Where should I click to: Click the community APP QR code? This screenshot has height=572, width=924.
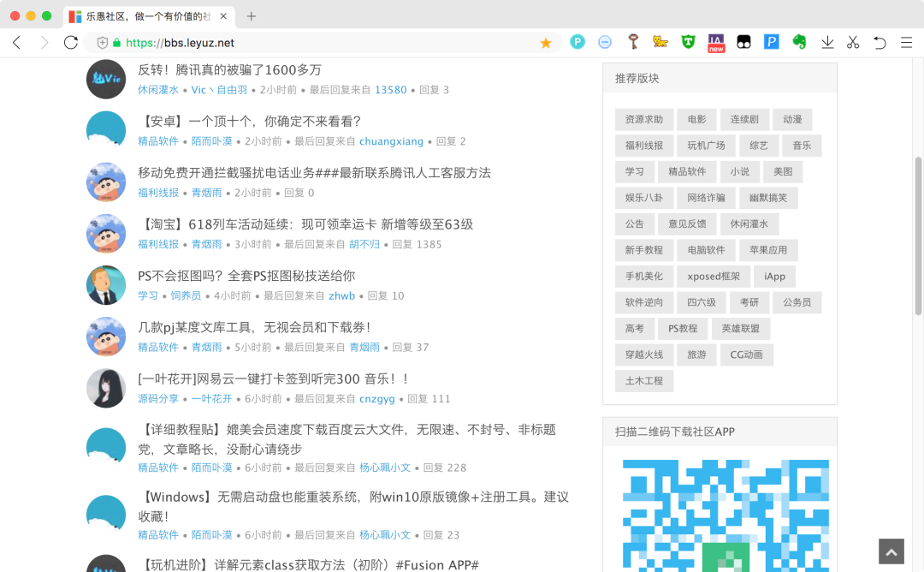[726, 514]
